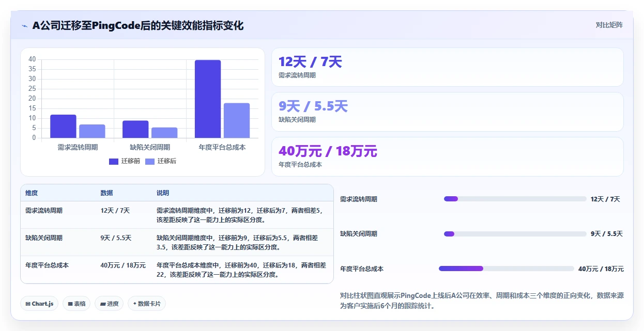The image size is (644, 331).
Task: Click the 需求流转周期 progress row label
Action: [x=359, y=199]
